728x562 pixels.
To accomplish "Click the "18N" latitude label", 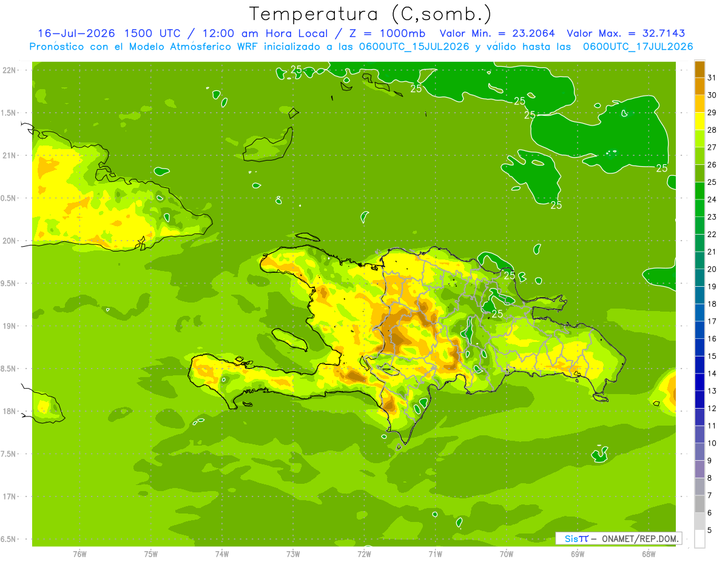I will pyautogui.click(x=8, y=411).
